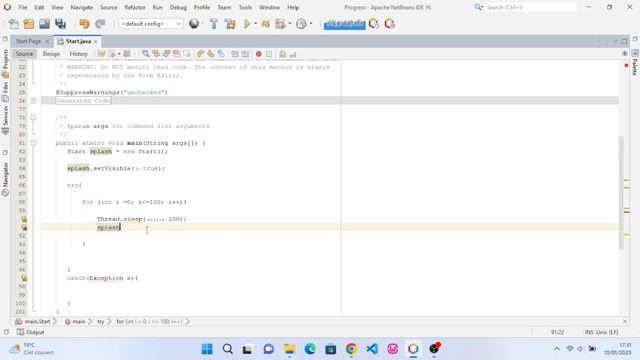The image size is (640, 360).
Task: Click the Clean and Build icon
Action: tap(230, 24)
